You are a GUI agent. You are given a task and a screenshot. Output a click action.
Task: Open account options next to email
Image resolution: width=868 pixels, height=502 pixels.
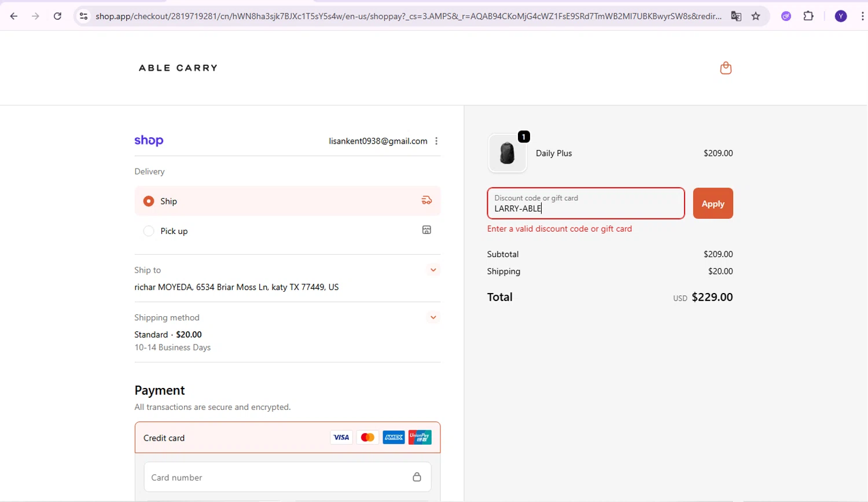click(x=436, y=141)
